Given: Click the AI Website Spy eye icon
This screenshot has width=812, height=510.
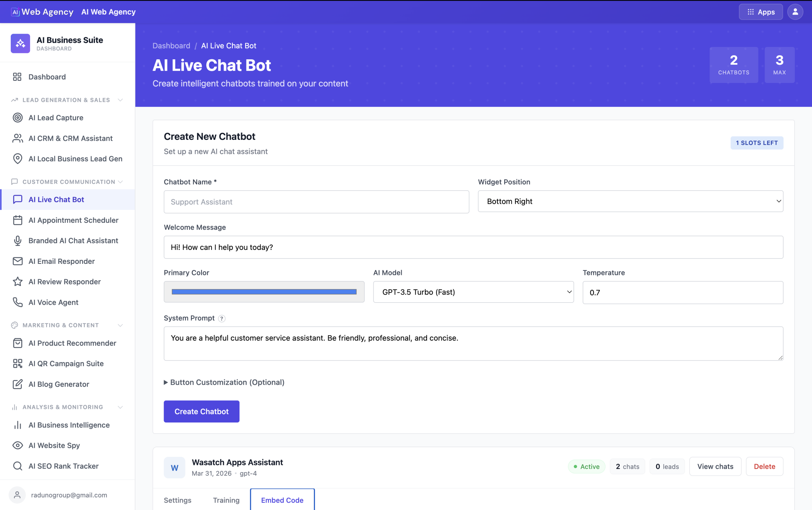Looking at the screenshot, I should pos(17,446).
